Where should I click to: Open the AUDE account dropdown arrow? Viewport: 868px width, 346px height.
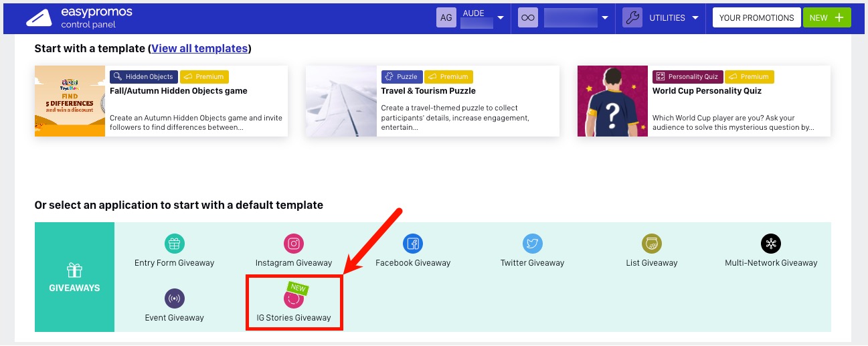(500, 18)
